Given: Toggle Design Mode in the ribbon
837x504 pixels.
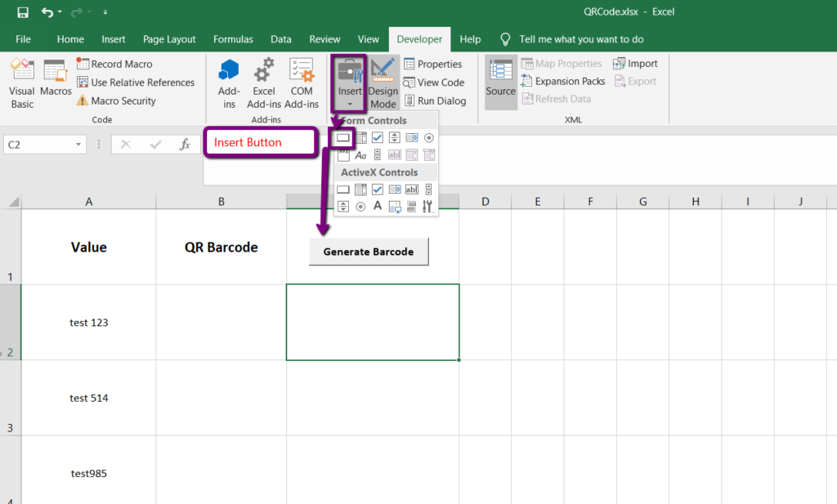Looking at the screenshot, I should coord(382,82).
